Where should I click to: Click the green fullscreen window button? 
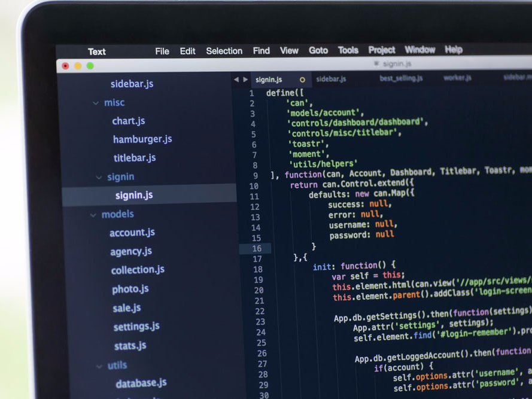(90, 66)
